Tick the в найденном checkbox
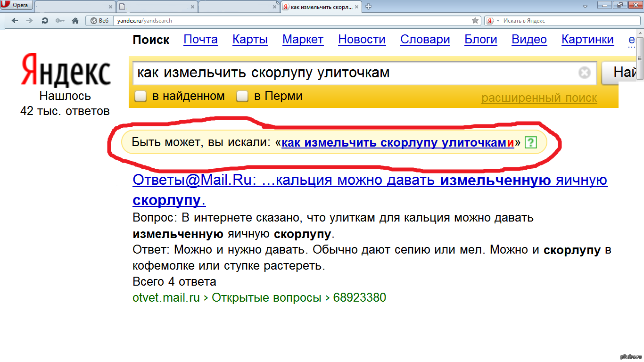 pos(140,97)
